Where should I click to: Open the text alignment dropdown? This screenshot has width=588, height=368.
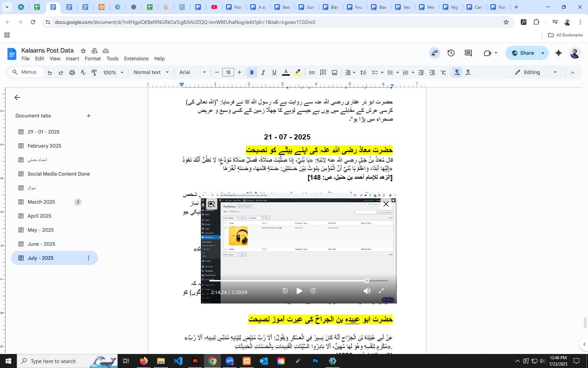(350, 73)
